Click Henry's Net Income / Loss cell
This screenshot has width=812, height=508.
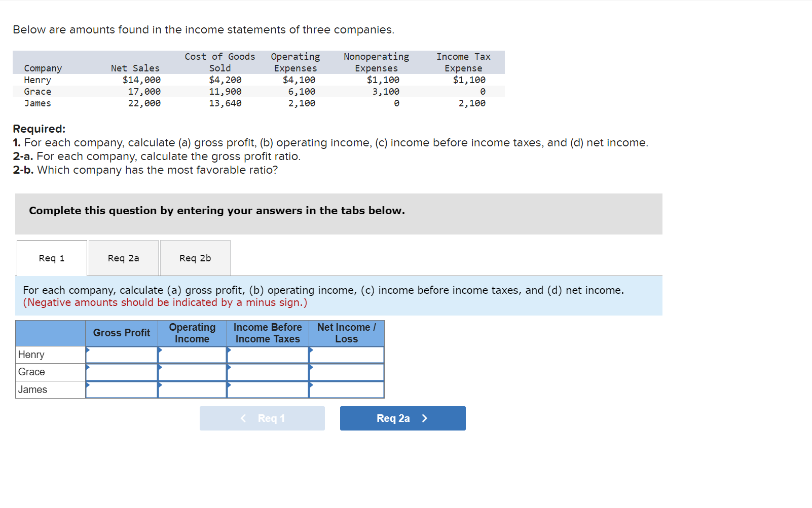[347, 355]
